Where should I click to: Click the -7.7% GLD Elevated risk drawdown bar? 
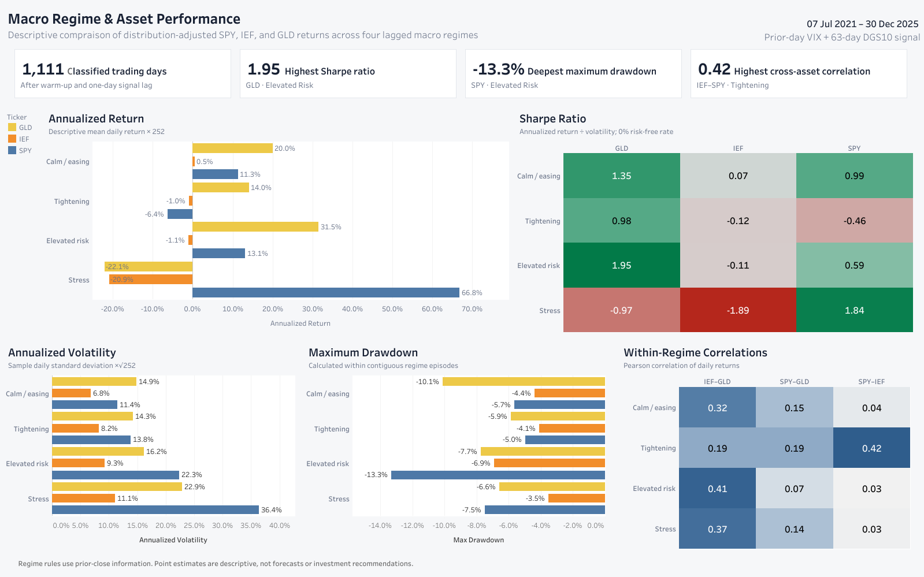(543, 452)
